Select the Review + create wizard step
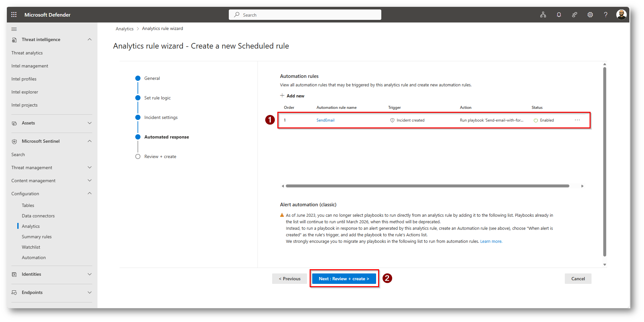The image size is (644, 322). tap(160, 156)
